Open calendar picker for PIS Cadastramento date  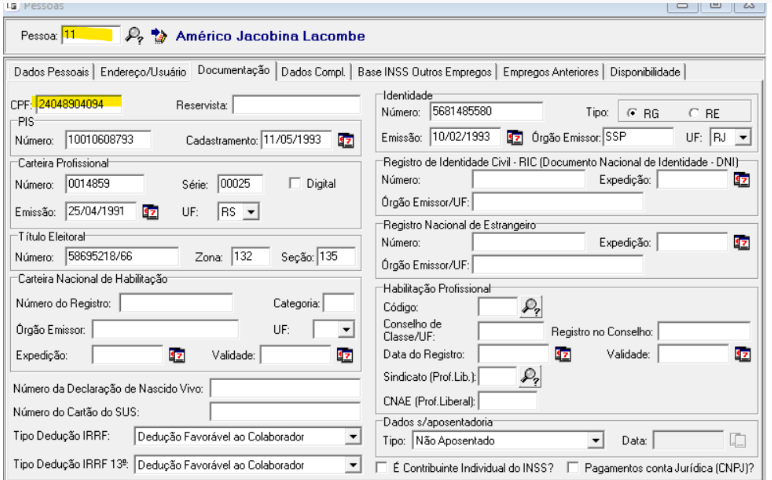point(345,139)
